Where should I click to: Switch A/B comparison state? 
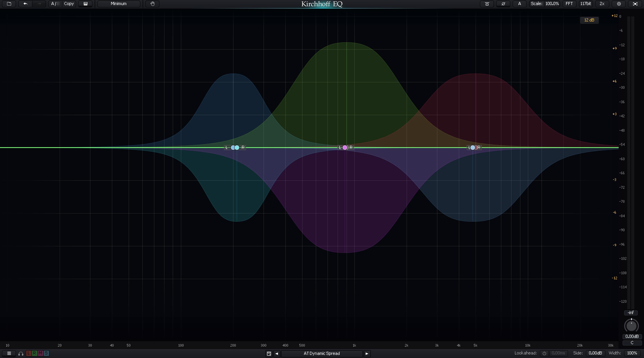(55, 4)
